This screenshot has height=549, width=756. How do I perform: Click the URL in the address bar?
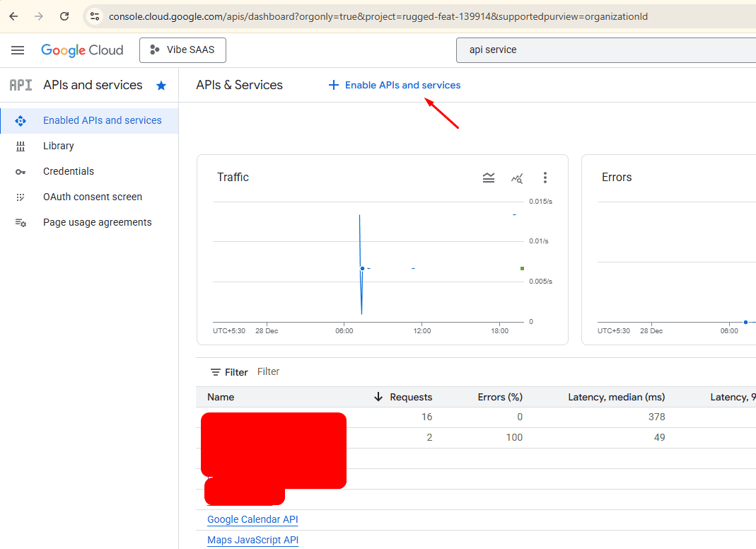(x=378, y=16)
